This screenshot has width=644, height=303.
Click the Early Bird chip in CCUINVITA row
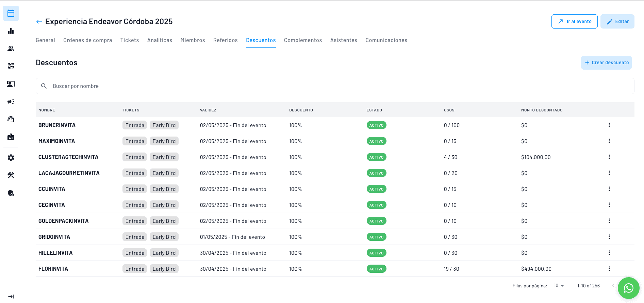[164, 189]
